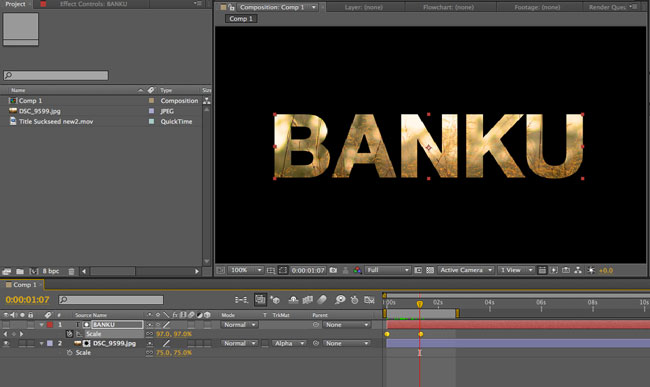
Task: Select the second Scale keyframe of BANKU
Action: 420,334
